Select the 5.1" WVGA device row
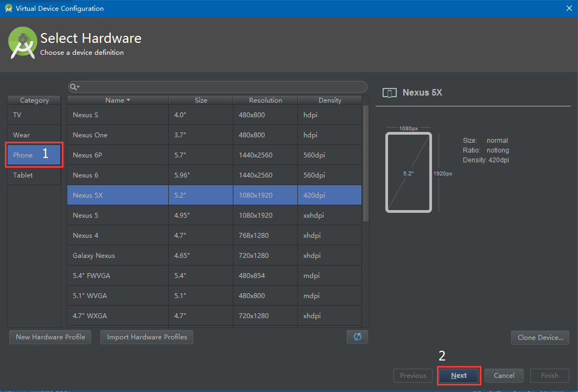Screen dimensions: 578x392 click(214, 296)
